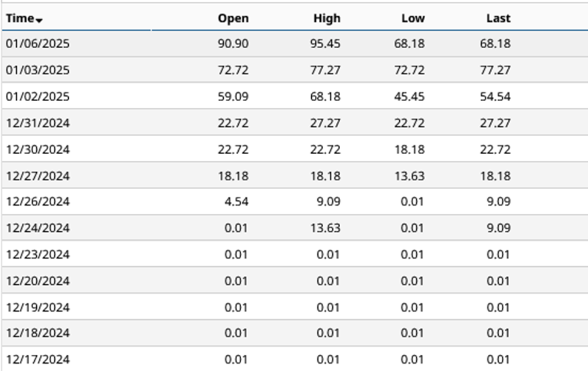Select the 12/31/2024 row date

pyautogui.click(x=37, y=123)
